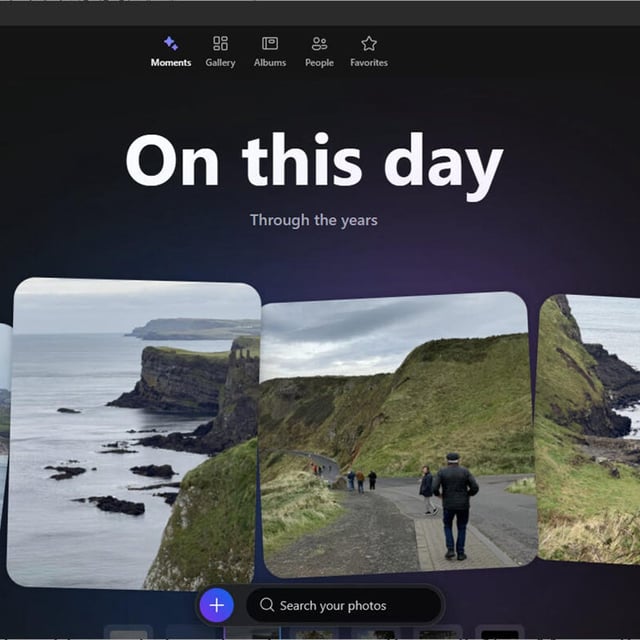This screenshot has width=640, height=640.
Task: Click the Through the years subtitle
Action: [x=314, y=220]
